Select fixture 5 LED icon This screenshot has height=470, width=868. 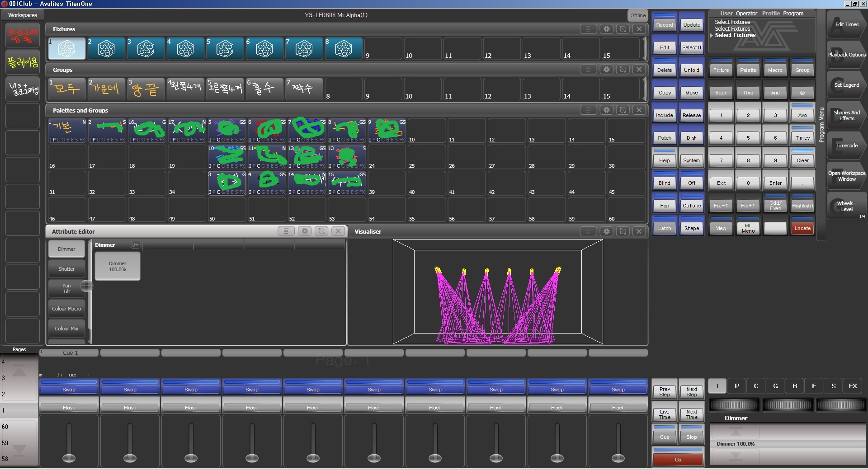pos(225,48)
